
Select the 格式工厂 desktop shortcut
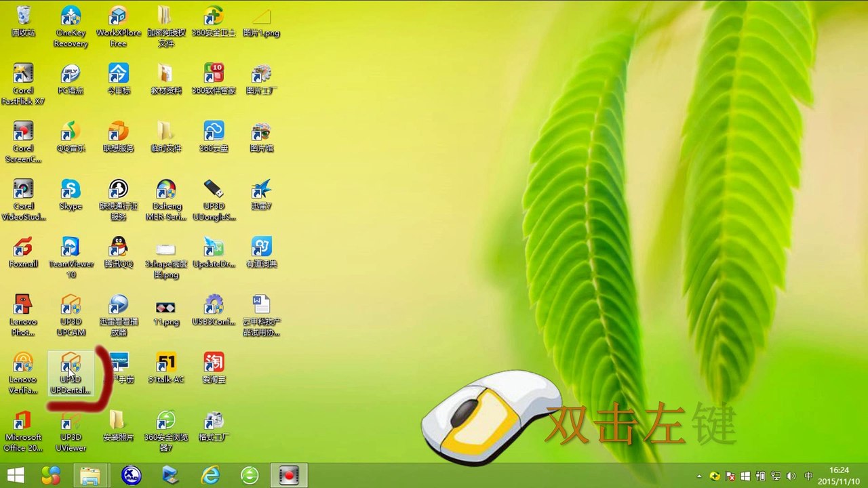[214, 426]
